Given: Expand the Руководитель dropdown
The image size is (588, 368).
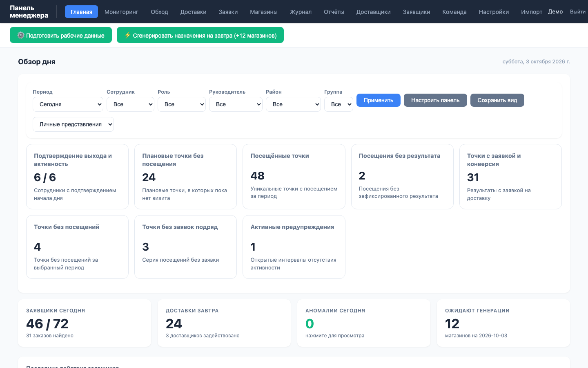Looking at the screenshot, I should pos(236,104).
